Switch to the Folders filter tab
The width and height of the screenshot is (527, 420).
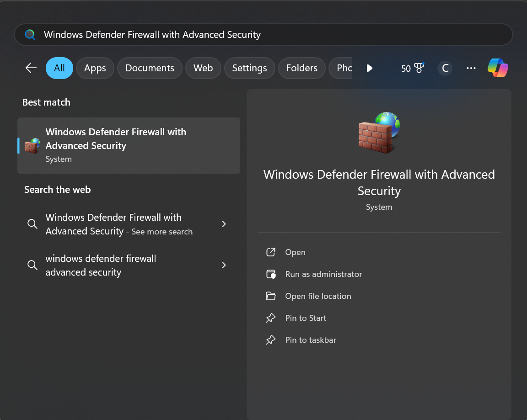302,68
